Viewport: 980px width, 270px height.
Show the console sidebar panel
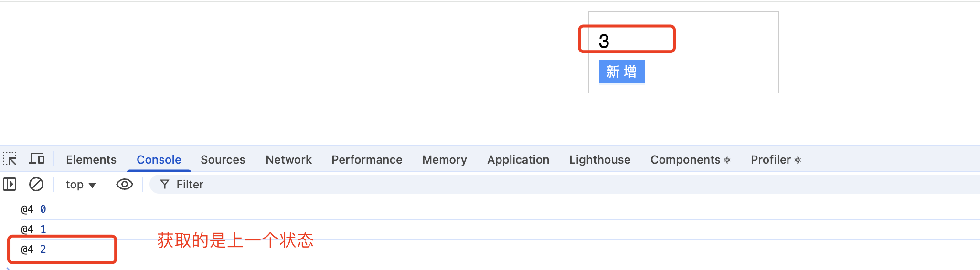point(10,184)
